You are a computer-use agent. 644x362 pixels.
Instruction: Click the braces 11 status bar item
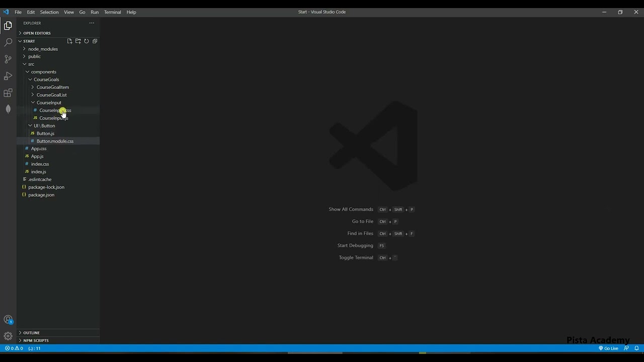point(34,348)
